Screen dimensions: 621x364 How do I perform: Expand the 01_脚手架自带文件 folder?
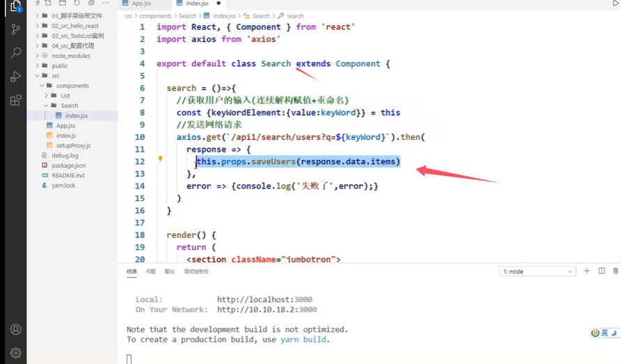pos(73,16)
